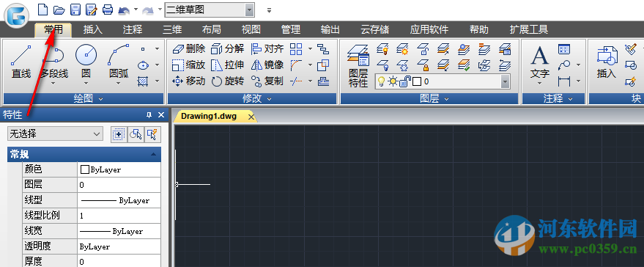The width and height of the screenshot is (644, 267).
Task: Click the layer color swatch in layer dropdown
Action: point(417,81)
